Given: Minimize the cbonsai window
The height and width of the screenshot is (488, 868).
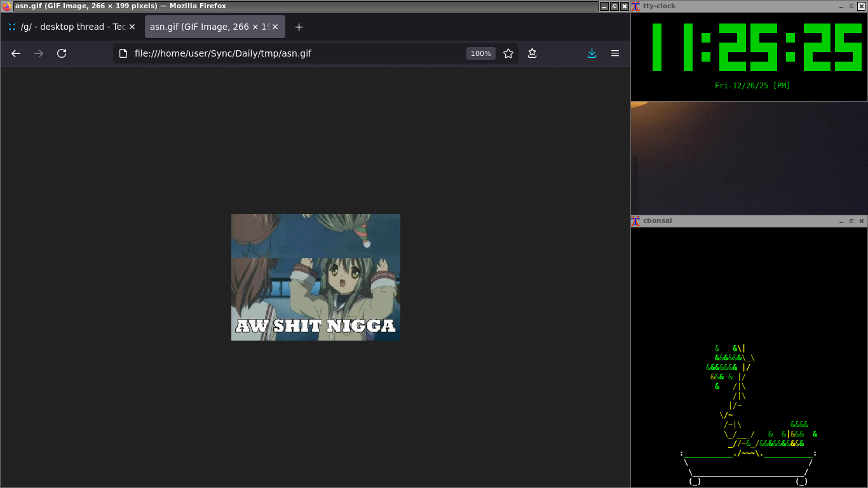Looking at the screenshot, I should [x=841, y=221].
